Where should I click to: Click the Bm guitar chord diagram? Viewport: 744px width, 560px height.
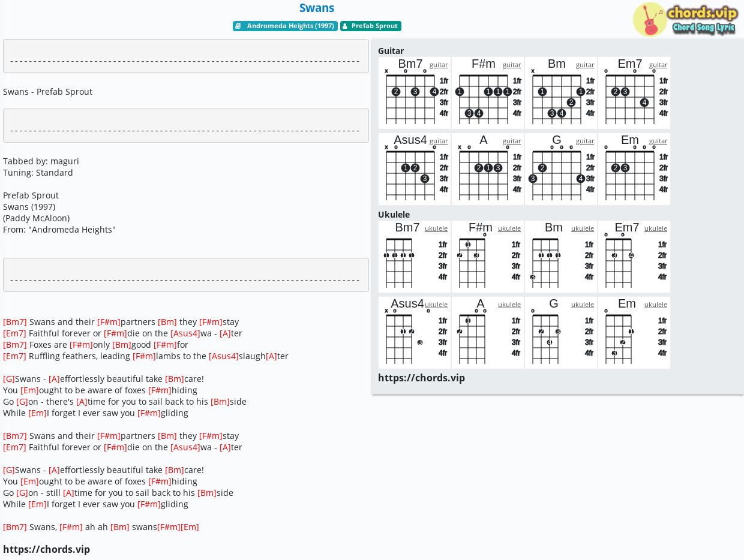561,93
